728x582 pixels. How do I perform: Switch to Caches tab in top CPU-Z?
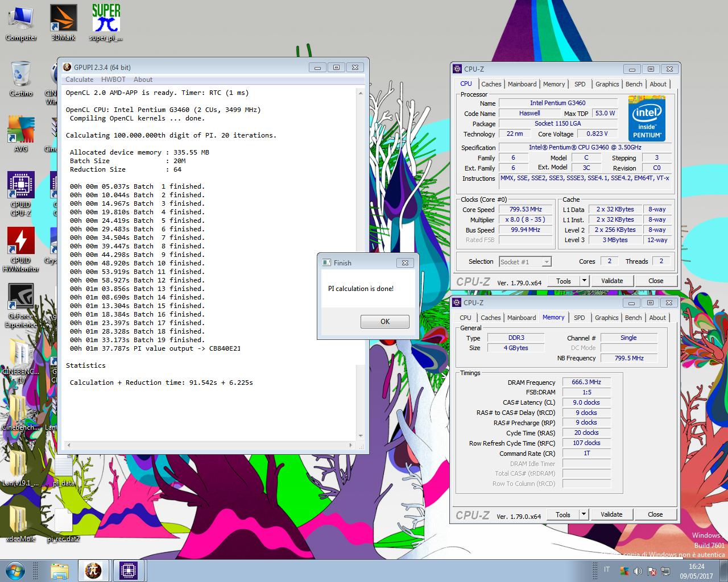[491, 84]
